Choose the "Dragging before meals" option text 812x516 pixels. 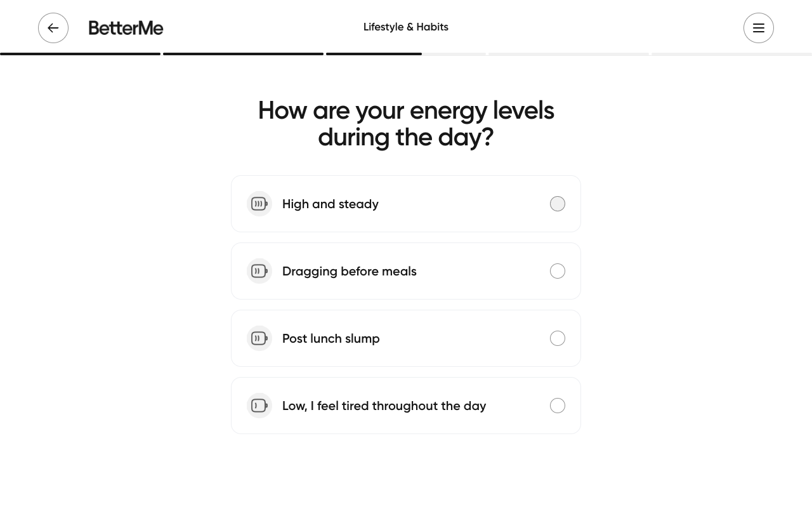349,271
